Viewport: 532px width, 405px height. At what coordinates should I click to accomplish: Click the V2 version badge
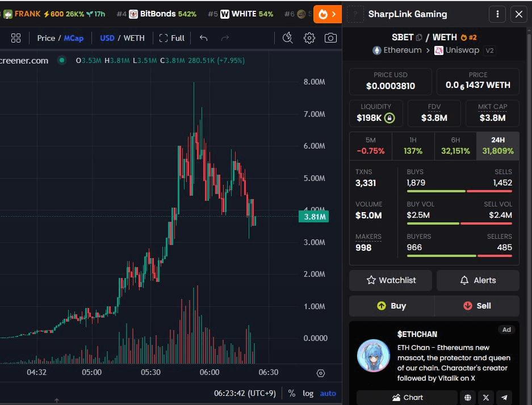[489, 50]
